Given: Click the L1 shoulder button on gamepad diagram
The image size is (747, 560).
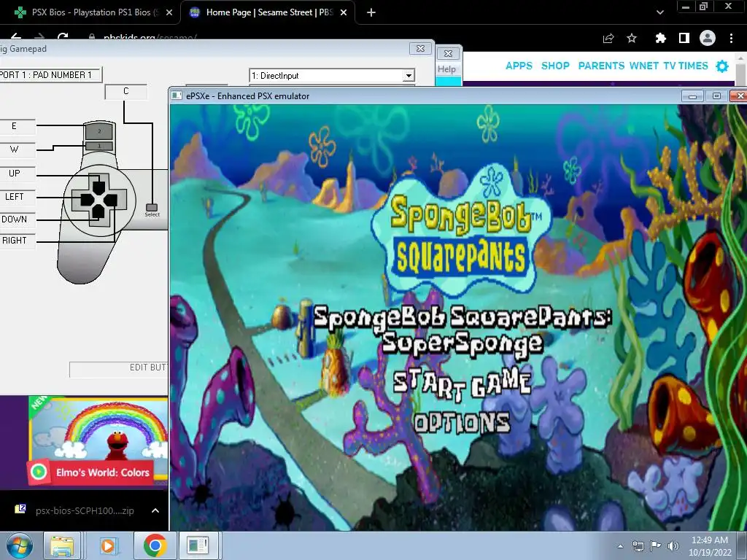Looking at the screenshot, I should (x=99, y=146).
